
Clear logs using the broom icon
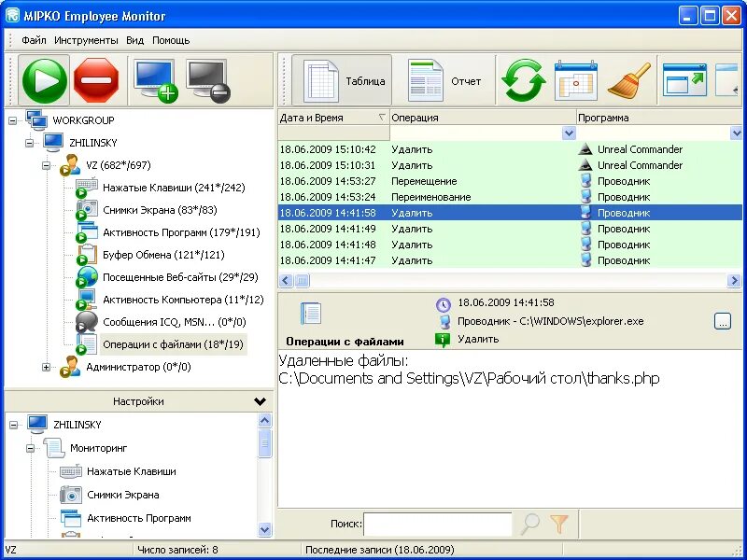pyautogui.click(x=628, y=81)
